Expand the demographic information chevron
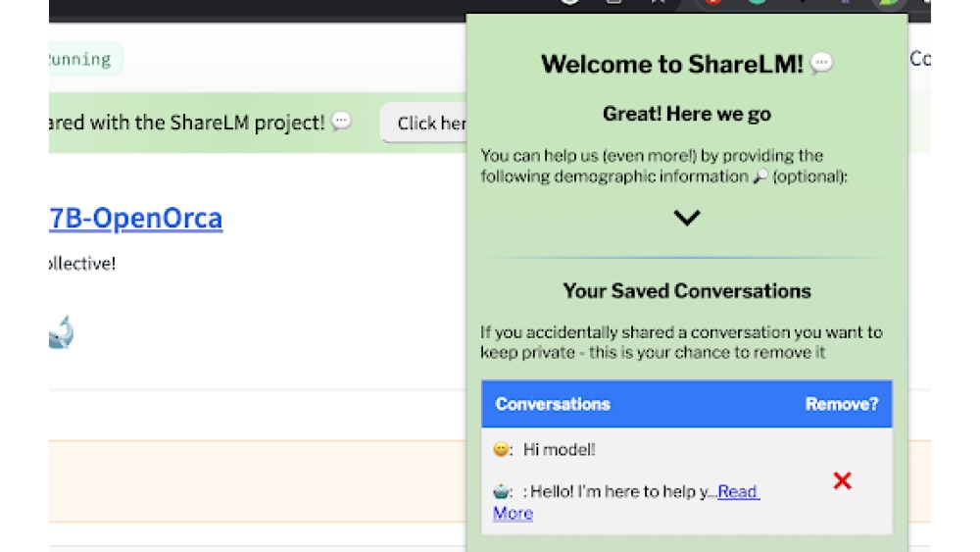 [686, 218]
